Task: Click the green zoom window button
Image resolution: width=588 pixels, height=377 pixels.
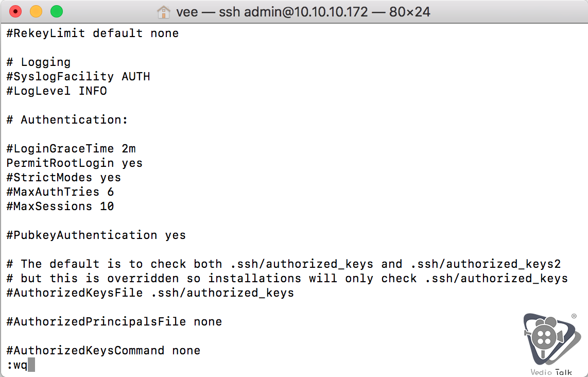Action: (57, 12)
